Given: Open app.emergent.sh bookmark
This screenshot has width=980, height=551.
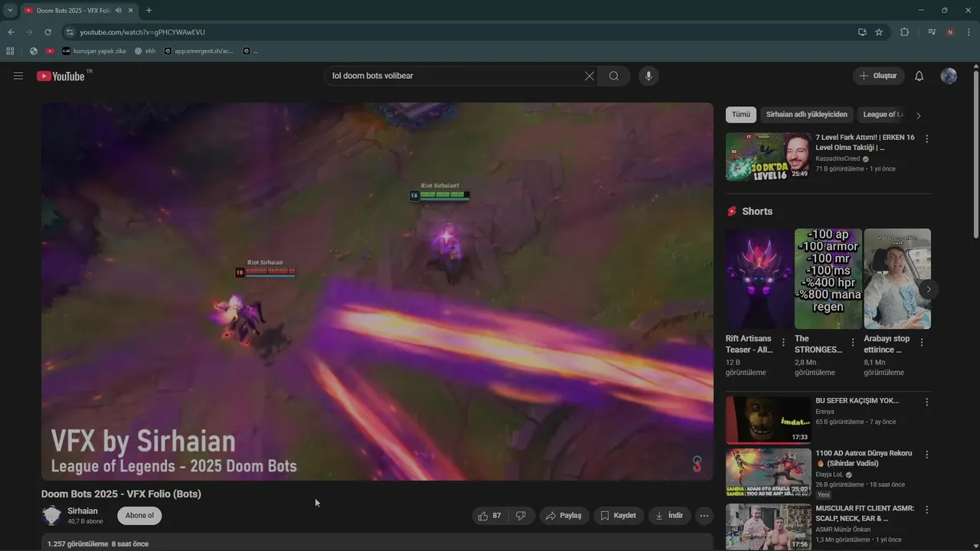Looking at the screenshot, I should pos(198,51).
